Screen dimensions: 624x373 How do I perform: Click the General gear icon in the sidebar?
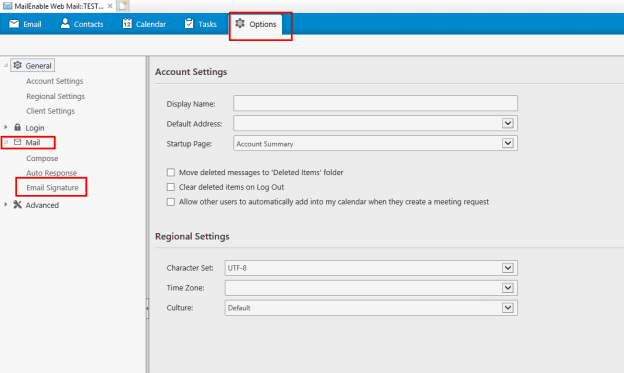coord(18,65)
